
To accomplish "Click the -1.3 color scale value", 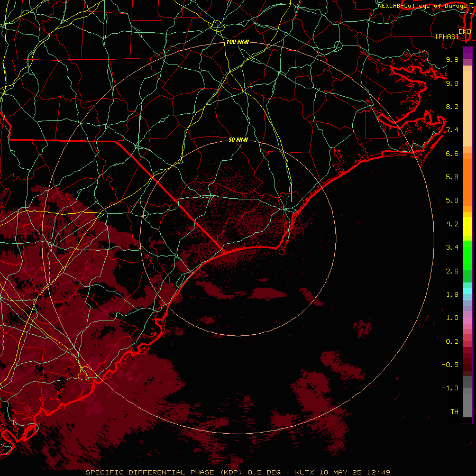I will [x=450, y=388].
